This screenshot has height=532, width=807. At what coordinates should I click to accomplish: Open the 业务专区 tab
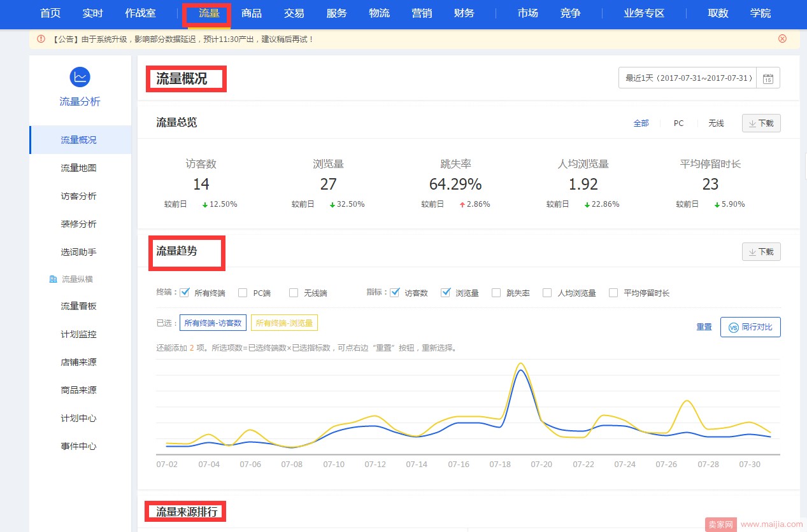(645, 13)
